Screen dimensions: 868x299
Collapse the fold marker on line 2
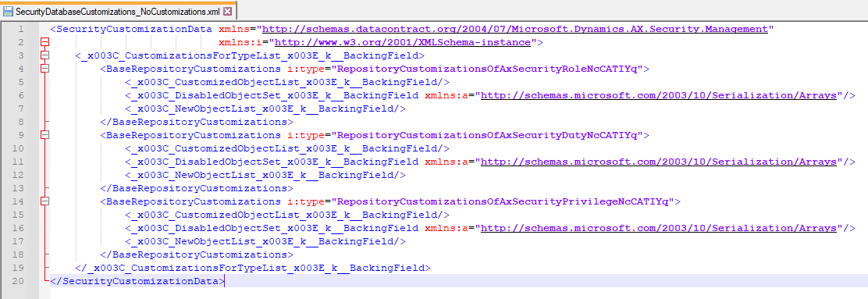coord(44,42)
